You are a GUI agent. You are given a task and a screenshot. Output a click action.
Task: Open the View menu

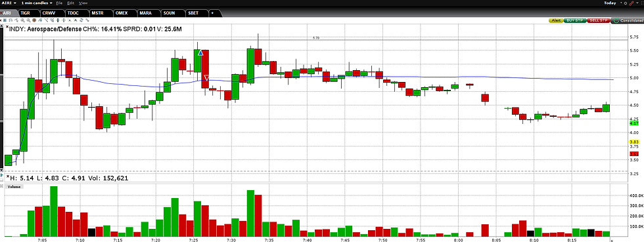(x=83, y=3)
